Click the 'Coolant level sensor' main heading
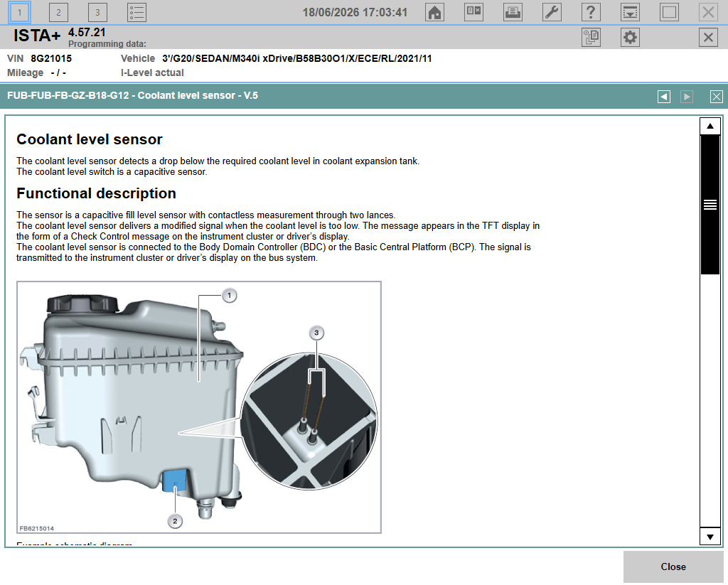 (90, 139)
